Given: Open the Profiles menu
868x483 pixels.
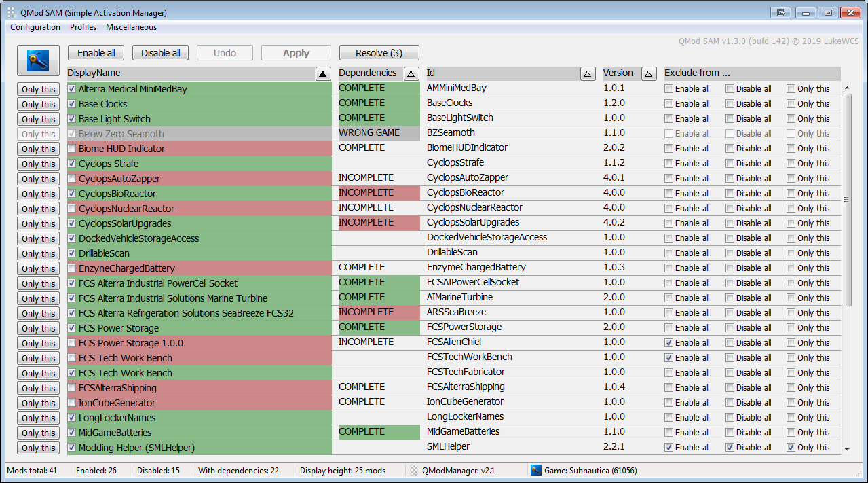Looking at the screenshot, I should point(83,27).
